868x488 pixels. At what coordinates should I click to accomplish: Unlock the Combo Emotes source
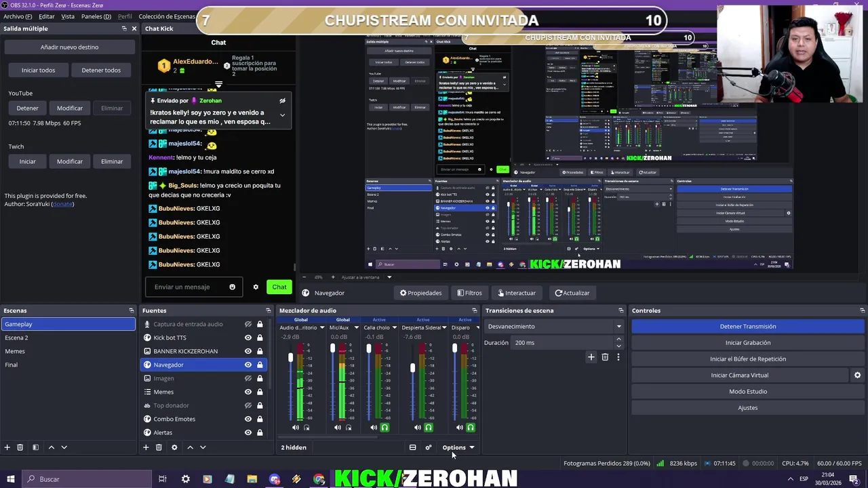coord(260,419)
